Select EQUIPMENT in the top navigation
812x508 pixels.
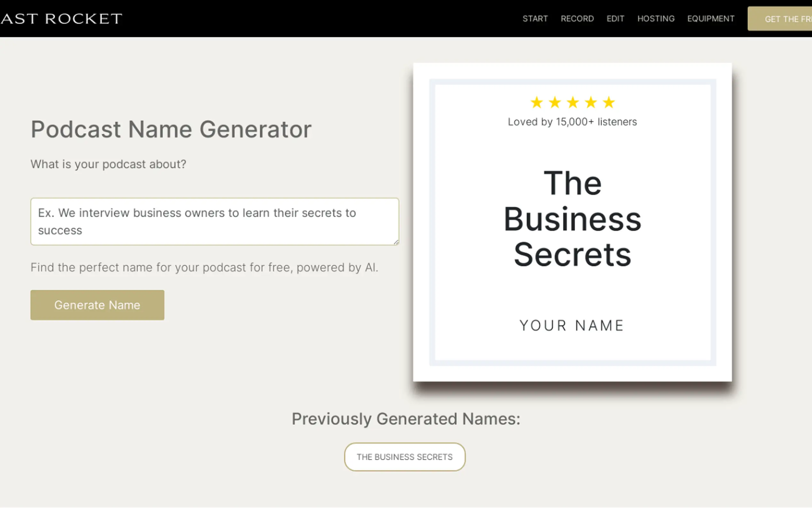click(711, 19)
